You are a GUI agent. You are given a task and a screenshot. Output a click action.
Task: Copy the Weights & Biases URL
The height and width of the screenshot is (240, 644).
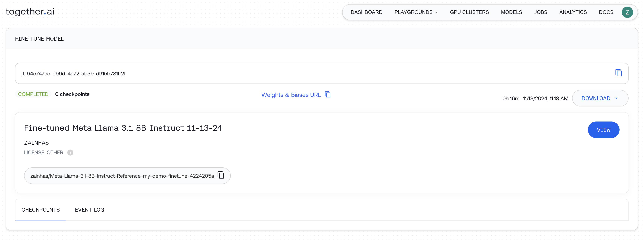point(327,95)
